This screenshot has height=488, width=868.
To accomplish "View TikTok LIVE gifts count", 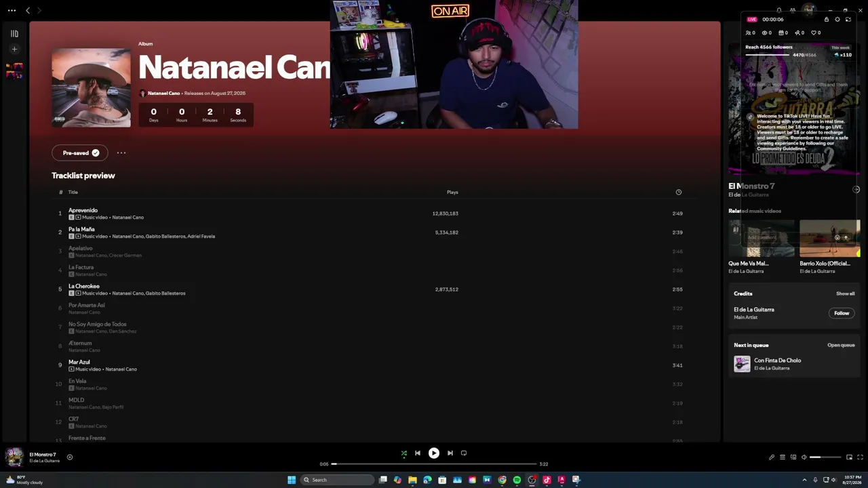I will click(783, 33).
